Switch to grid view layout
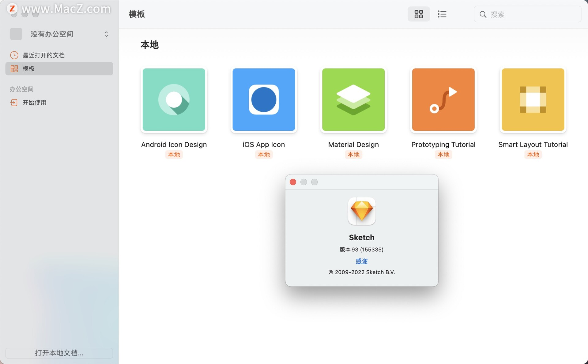 tap(418, 14)
